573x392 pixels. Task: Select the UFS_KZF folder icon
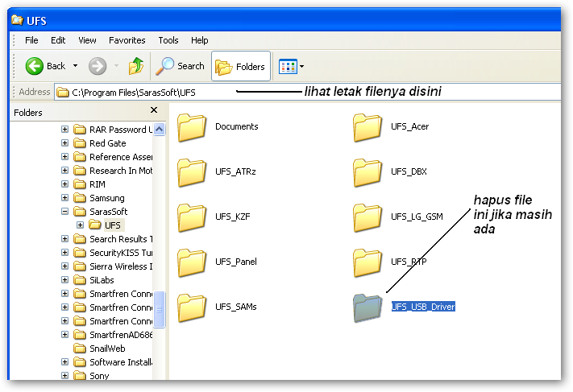[x=192, y=217]
